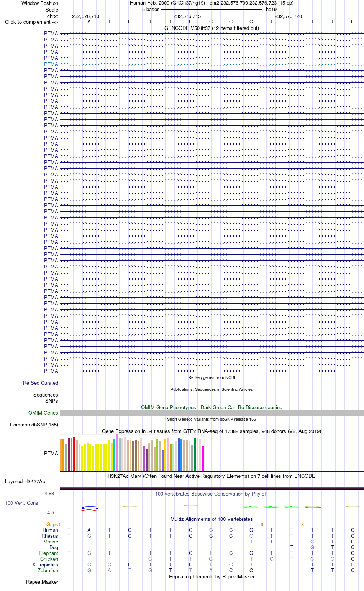This screenshot has width=364, height=591.
Task: Click 'Short Genetic Variants from dbSNP release 155' title
Action: click(x=212, y=419)
